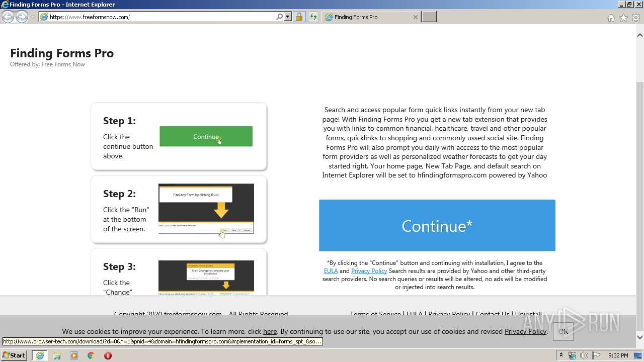Open a new blank tab
644x362 pixels.
tap(429, 17)
